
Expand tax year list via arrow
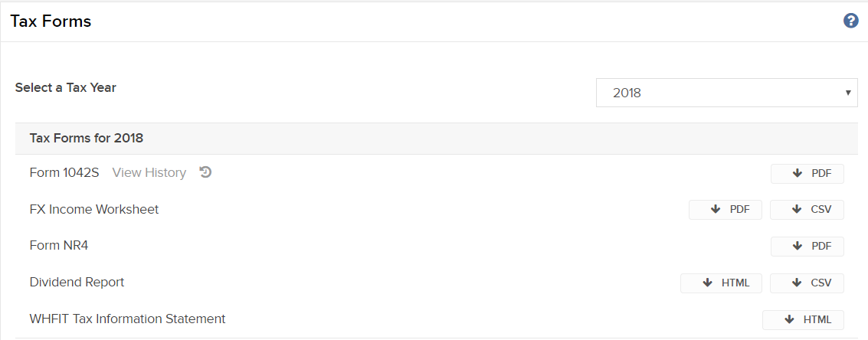[x=847, y=93]
